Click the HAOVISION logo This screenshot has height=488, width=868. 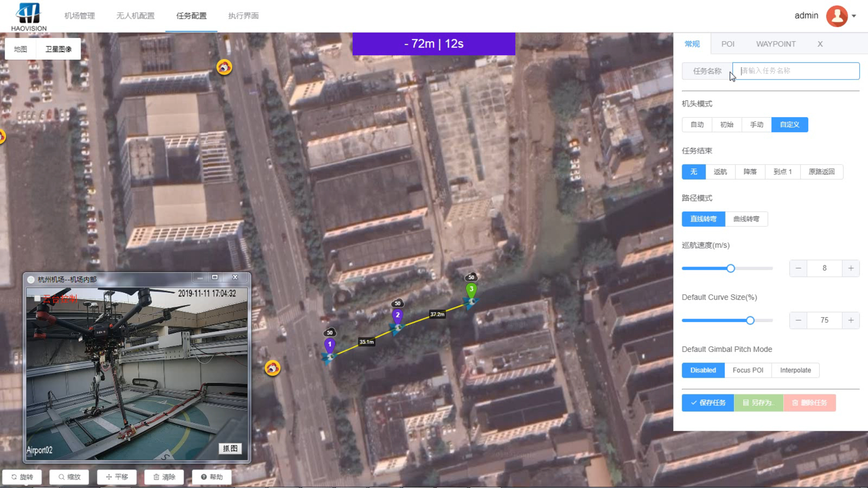point(29,17)
